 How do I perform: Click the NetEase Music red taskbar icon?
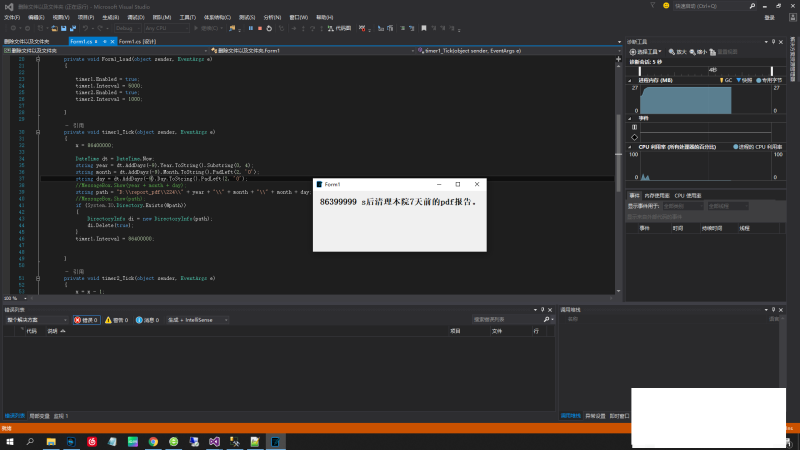(x=92, y=441)
